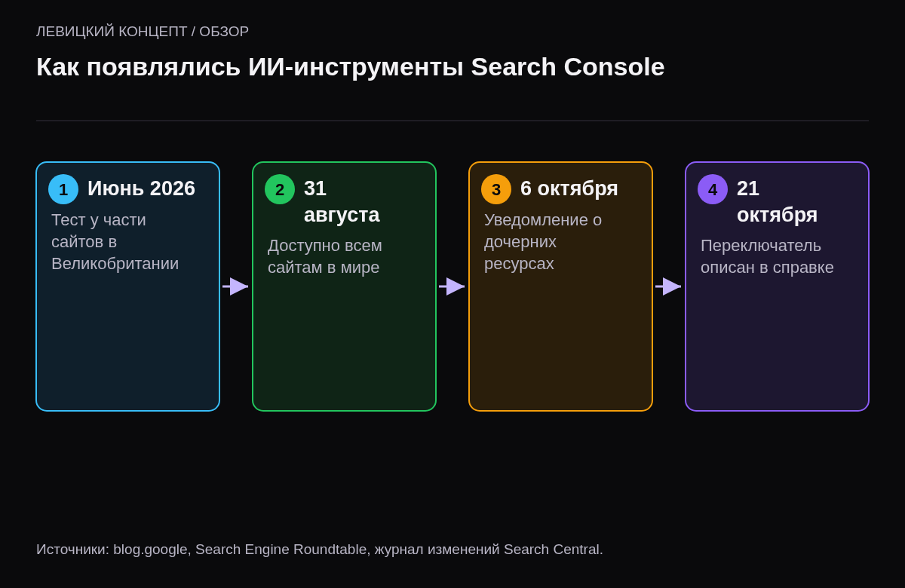
Task: Select the '6 октября' card heading
Action: click(569, 188)
